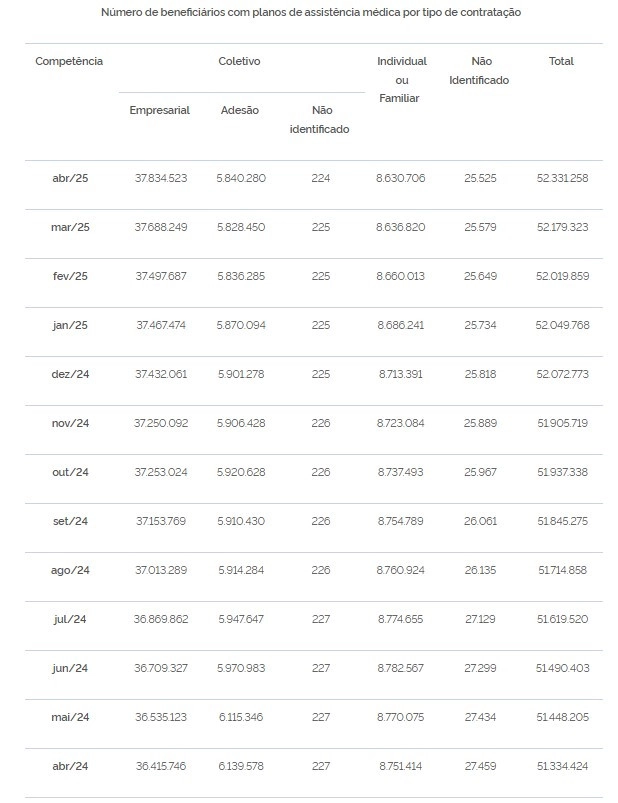The height and width of the screenshot is (803, 618).
Task: Select the nov/24 row label
Action: click(x=70, y=424)
